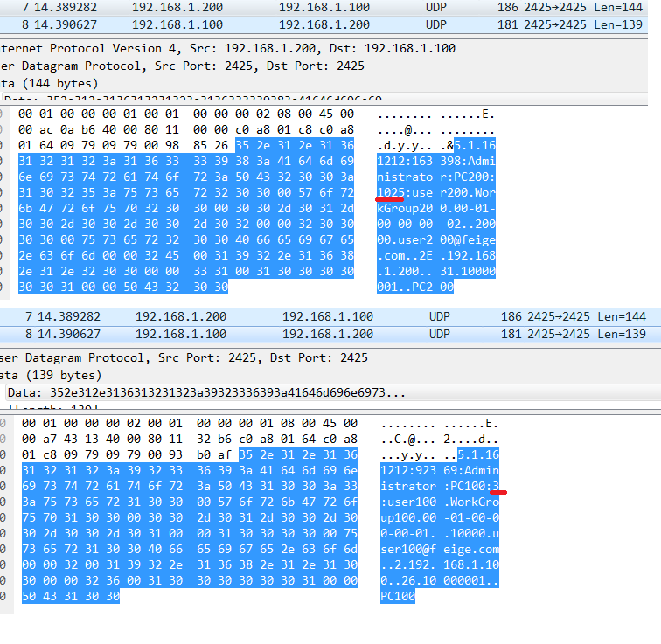The width and height of the screenshot is (661, 644).
Task: Click ASCII text '.com..2E .192.168'
Action: pos(436,255)
